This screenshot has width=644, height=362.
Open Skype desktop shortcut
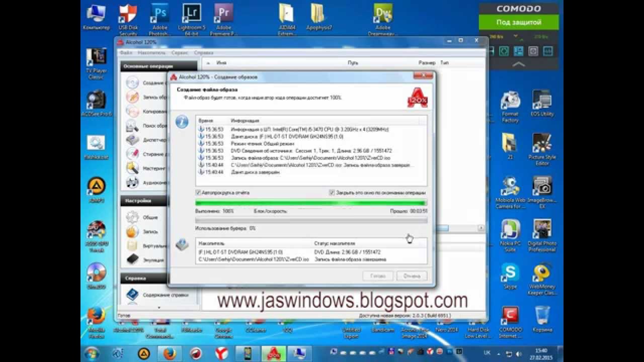(x=510, y=277)
